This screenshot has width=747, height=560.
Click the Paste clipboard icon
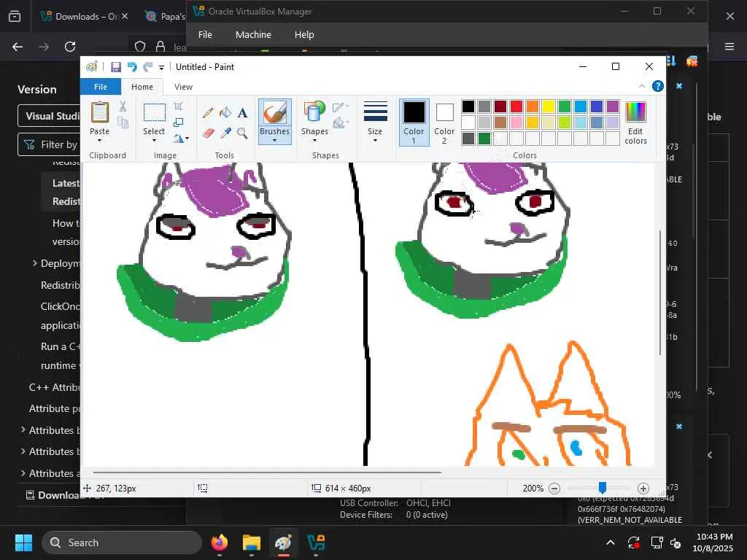tap(99, 112)
